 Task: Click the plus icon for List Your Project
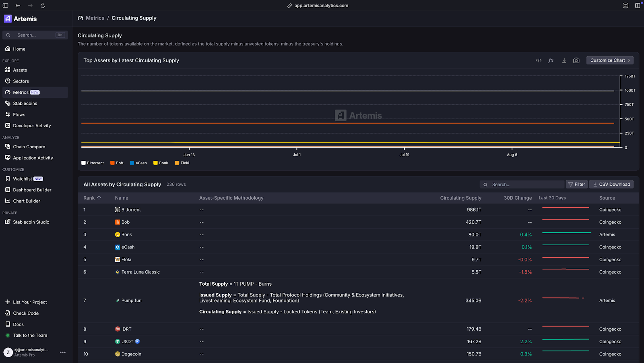tap(8, 302)
